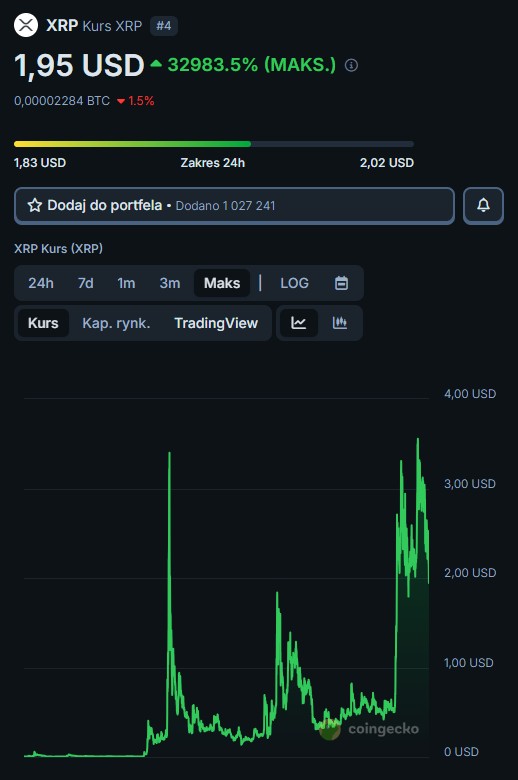Click the 2,00 USD axis label
Viewport: 518px width, 780px height.
pyautogui.click(x=470, y=573)
